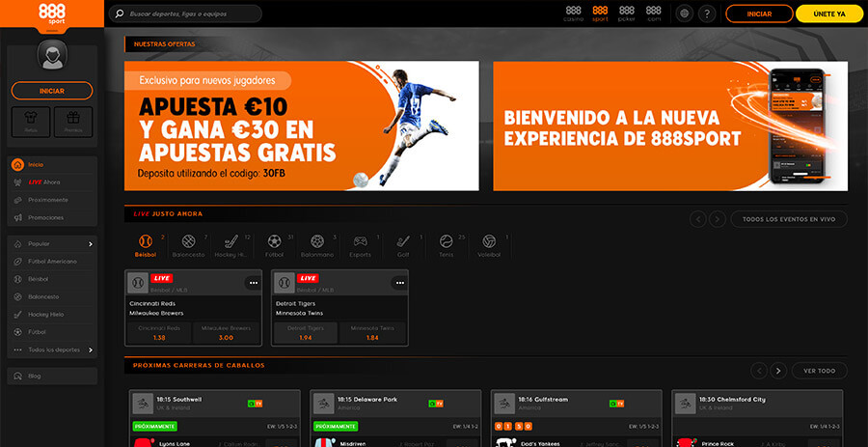Open Hockey Hielo in sidebar list
Viewport: 868px width, 447px height.
pos(52,315)
